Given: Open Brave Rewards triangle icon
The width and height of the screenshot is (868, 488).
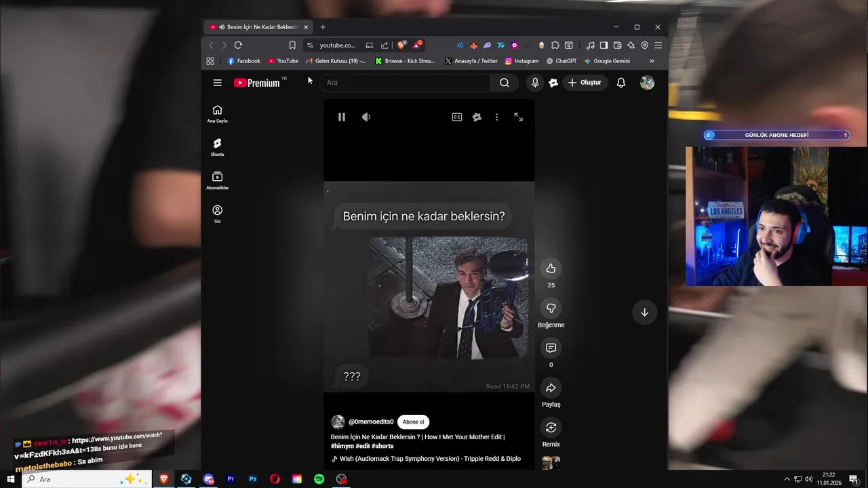Looking at the screenshot, I should [418, 45].
